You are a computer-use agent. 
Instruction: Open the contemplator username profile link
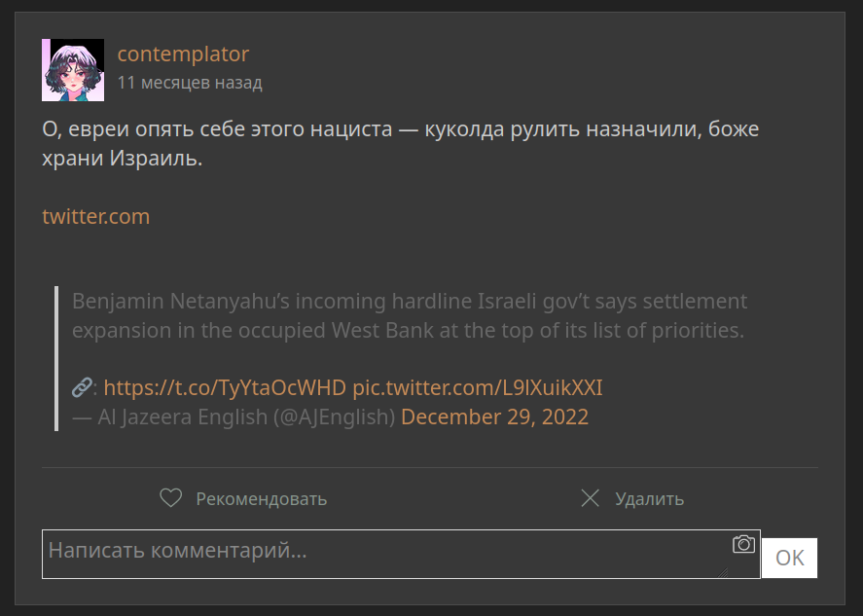(x=183, y=54)
